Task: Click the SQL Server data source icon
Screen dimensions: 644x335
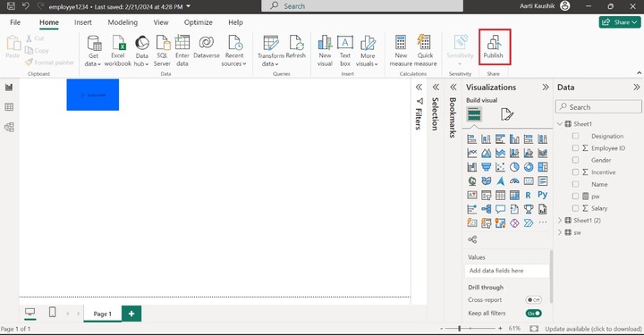Action: (x=162, y=51)
